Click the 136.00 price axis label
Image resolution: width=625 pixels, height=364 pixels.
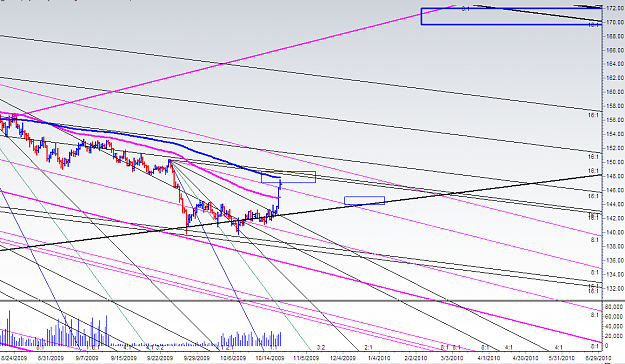[615, 260]
